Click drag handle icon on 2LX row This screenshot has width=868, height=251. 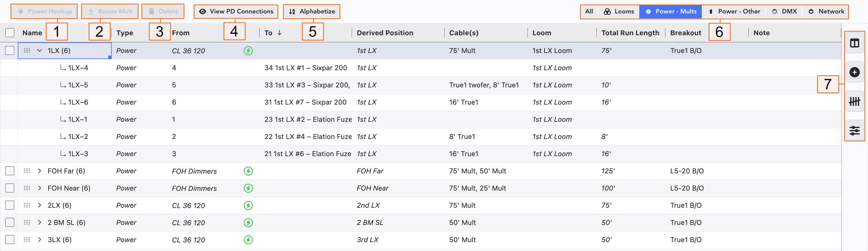[27, 205]
